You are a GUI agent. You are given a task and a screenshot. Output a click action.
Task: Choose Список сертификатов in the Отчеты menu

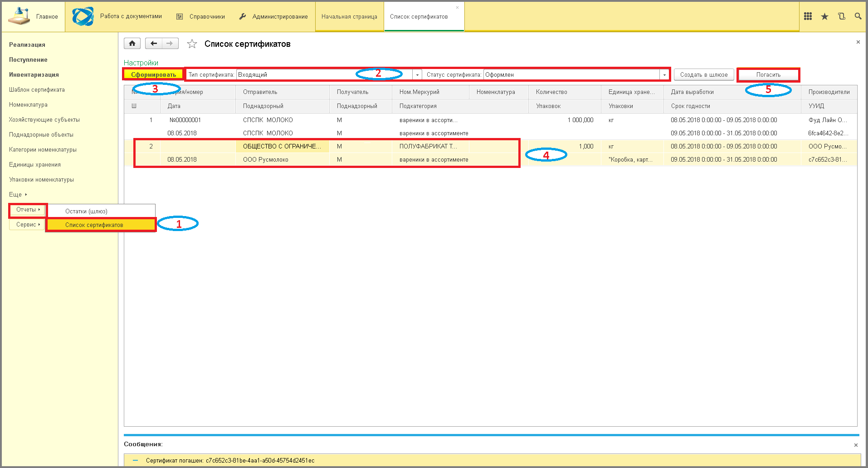pos(101,225)
